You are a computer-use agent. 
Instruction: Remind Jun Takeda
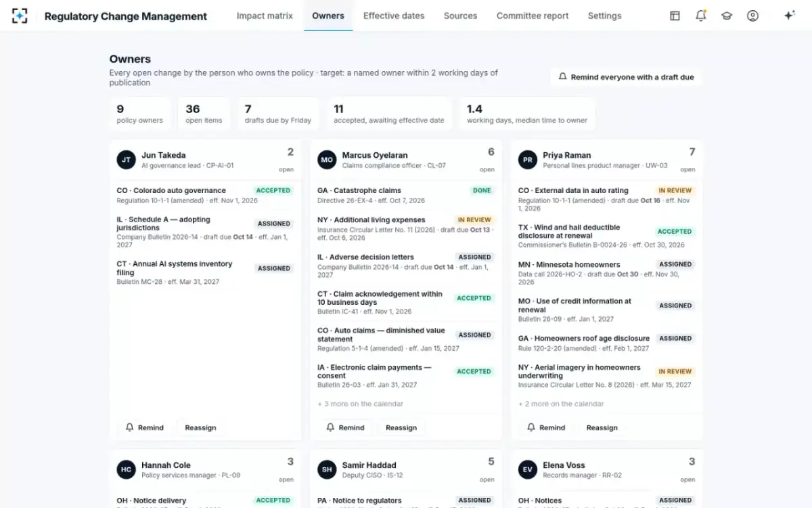coord(145,427)
